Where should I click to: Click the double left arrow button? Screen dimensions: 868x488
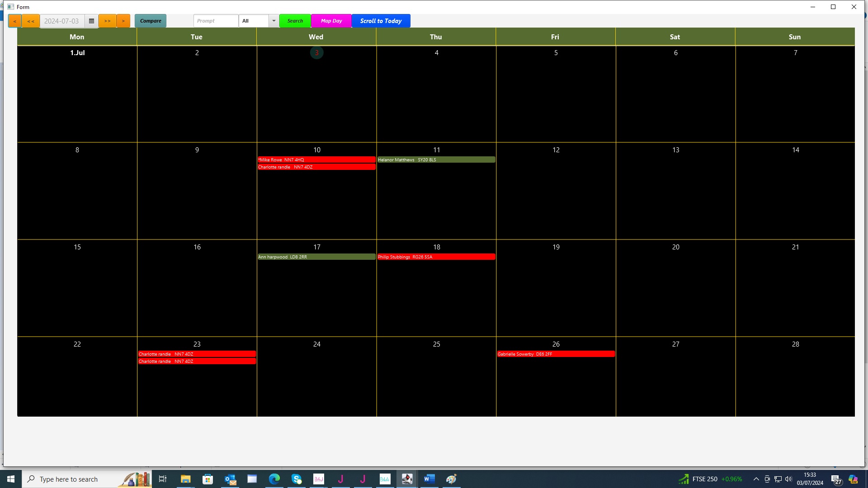[31, 21]
